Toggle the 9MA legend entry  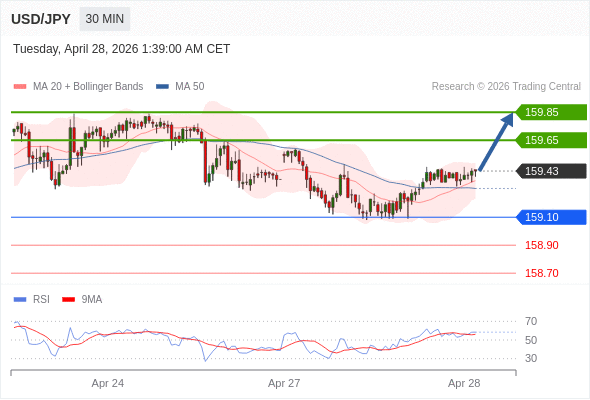click(x=82, y=300)
